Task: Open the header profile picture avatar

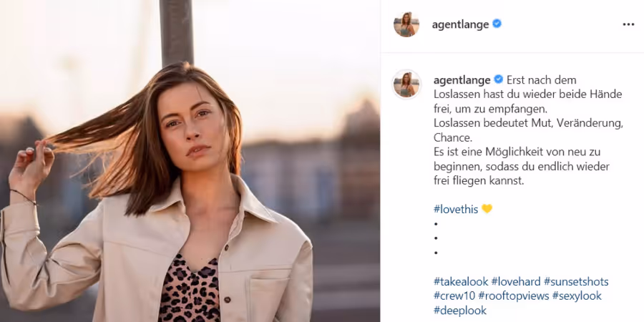Action: coord(406,24)
